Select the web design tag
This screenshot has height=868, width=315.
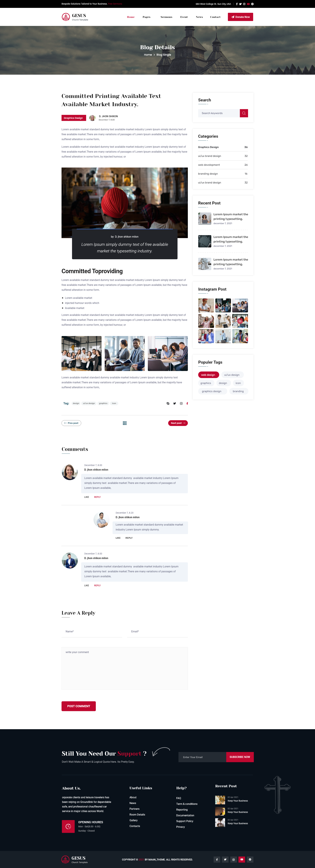[x=209, y=375]
